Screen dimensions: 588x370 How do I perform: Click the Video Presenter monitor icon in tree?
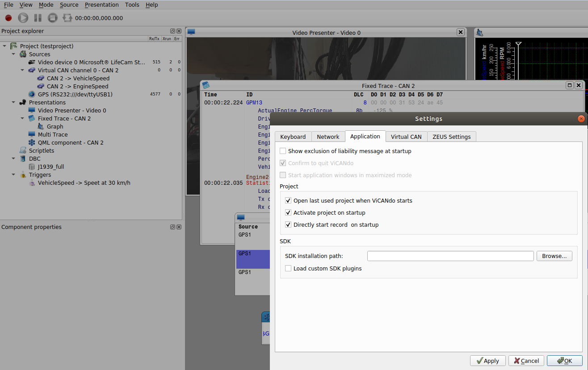click(32, 111)
